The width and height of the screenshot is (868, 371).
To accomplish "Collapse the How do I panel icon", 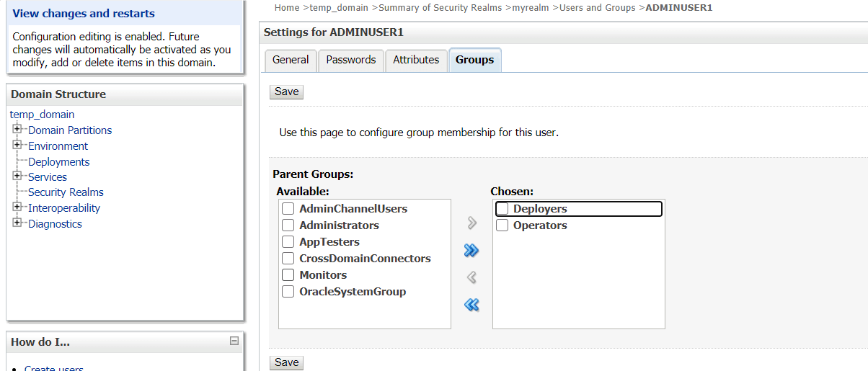I will click(234, 341).
